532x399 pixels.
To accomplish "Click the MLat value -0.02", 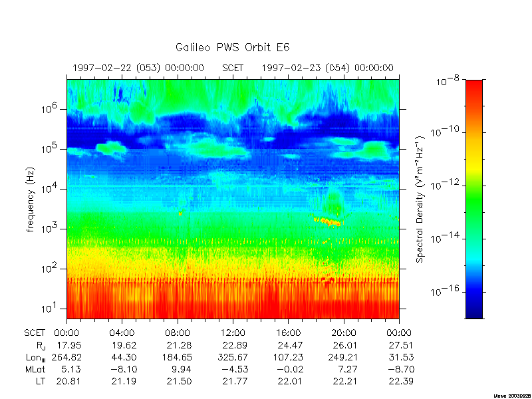I will 290,369.
